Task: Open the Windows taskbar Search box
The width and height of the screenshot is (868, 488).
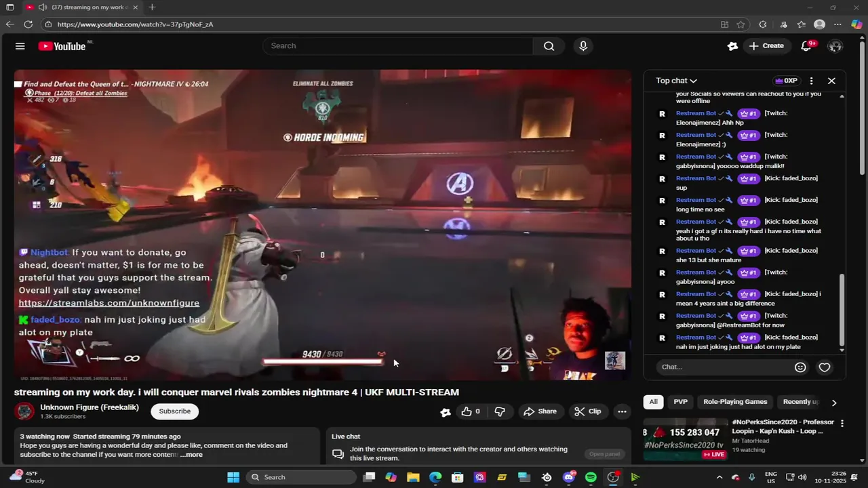Action: (x=300, y=477)
